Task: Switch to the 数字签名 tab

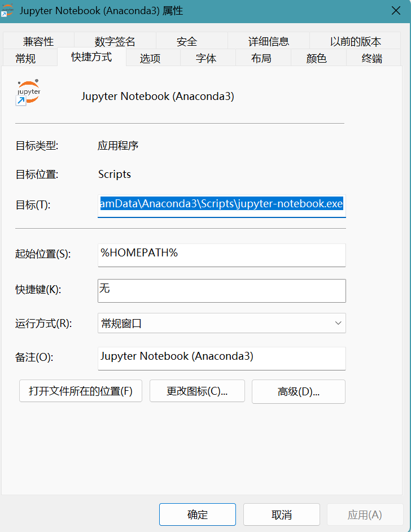Action: (115, 41)
